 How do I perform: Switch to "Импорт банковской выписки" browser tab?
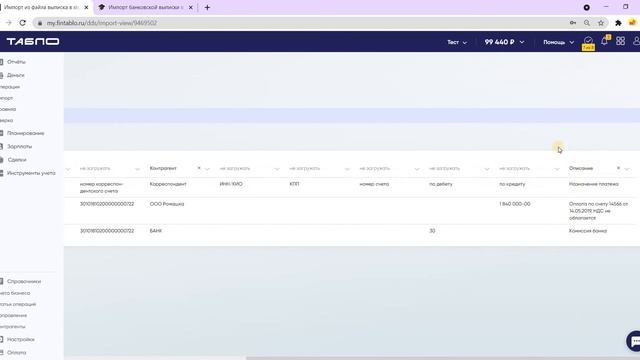point(145,7)
